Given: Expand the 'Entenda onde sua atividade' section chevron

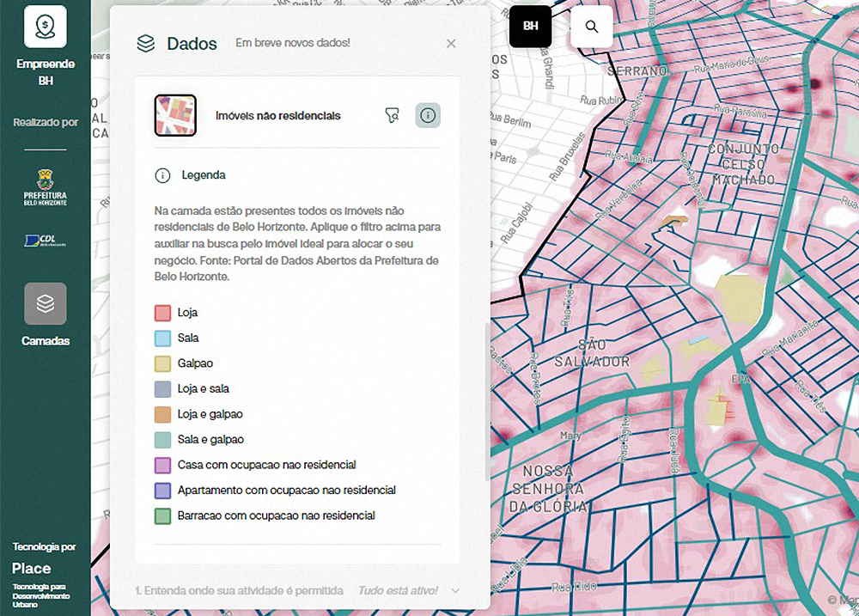Looking at the screenshot, I should (x=455, y=590).
